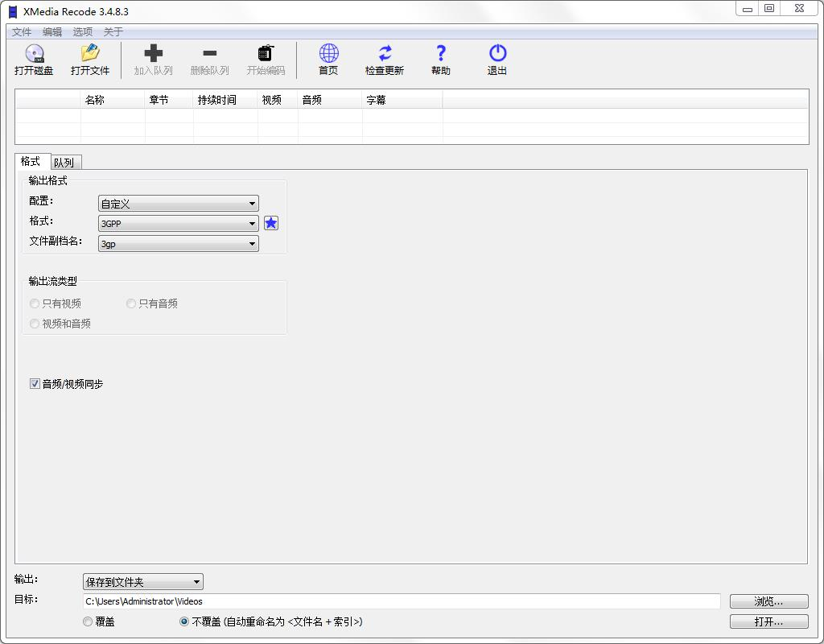Quit program using 退出 power icon
Screen dimensions: 824x644
pyautogui.click(x=496, y=60)
